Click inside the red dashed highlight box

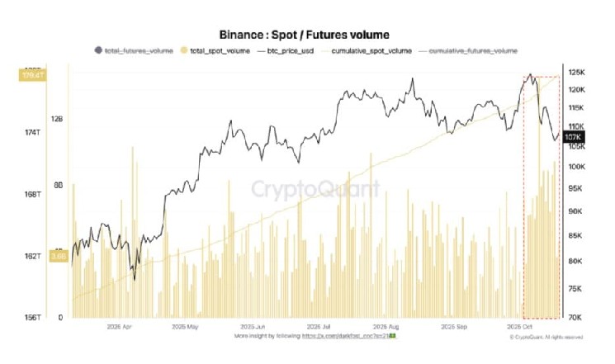coord(541,198)
